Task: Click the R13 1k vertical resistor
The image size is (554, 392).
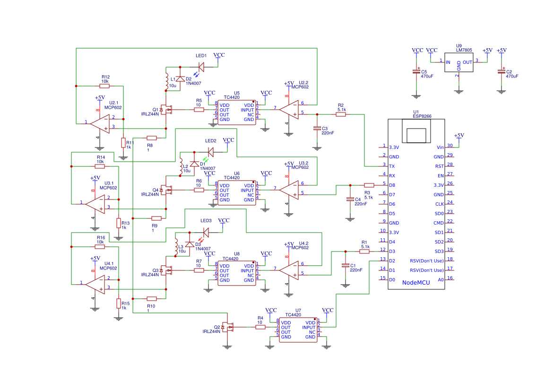Action: (119, 223)
